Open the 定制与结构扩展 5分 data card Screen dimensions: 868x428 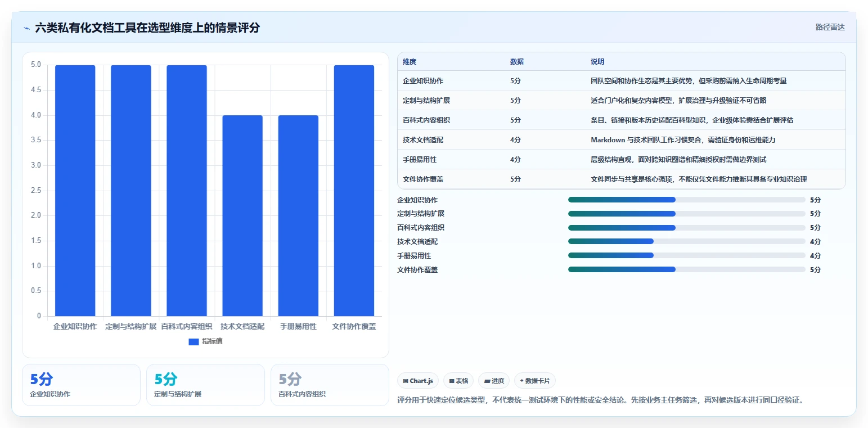click(x=205, y=385)
